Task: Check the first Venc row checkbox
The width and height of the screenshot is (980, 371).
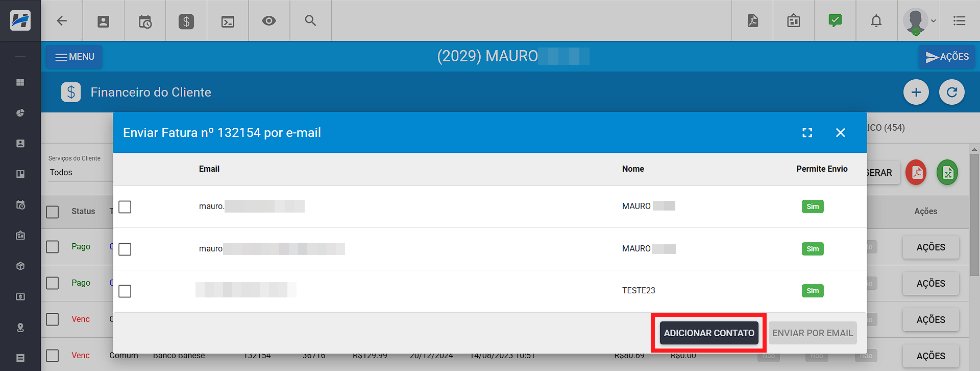Action: 53,319
